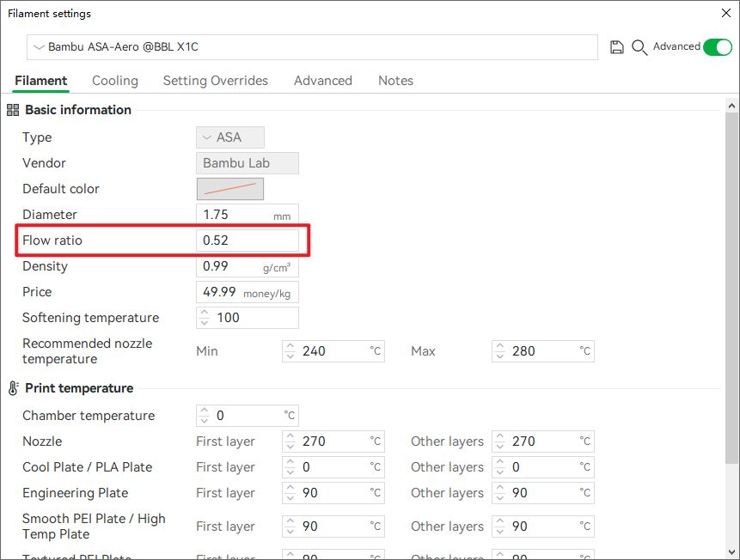
Task: Close the Filament settings dialog
Action: coord(726,13)
